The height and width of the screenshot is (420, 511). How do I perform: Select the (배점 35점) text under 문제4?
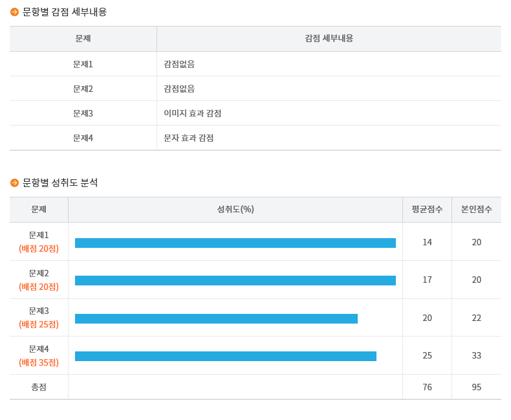[39, 362]
